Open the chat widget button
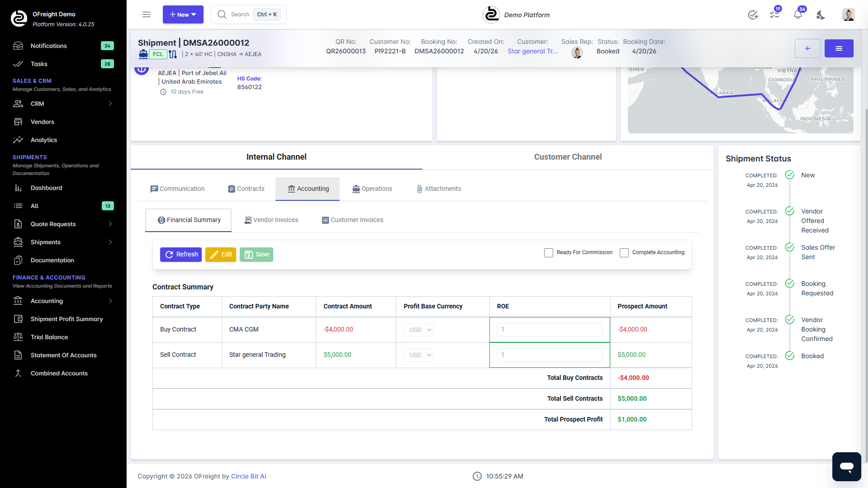Image resolution: width=868 pixels, height=488 pixels. point(846,466)
